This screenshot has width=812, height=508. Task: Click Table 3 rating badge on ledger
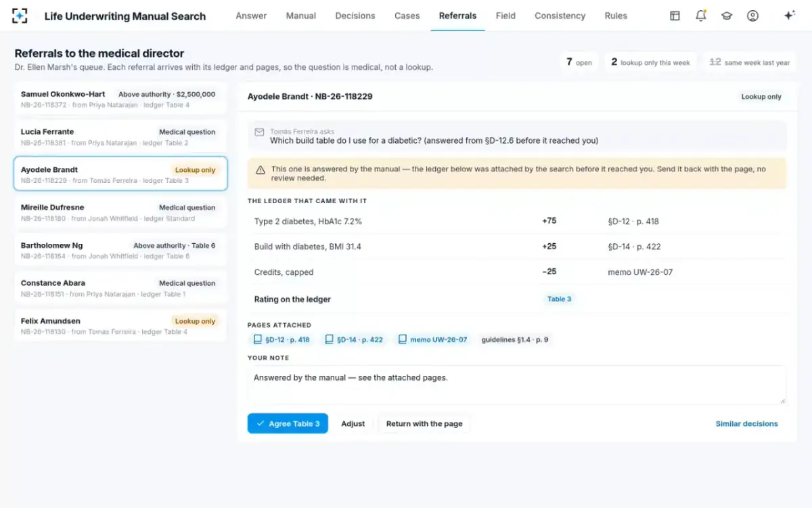pyautogui.click(x=559, y=299)
